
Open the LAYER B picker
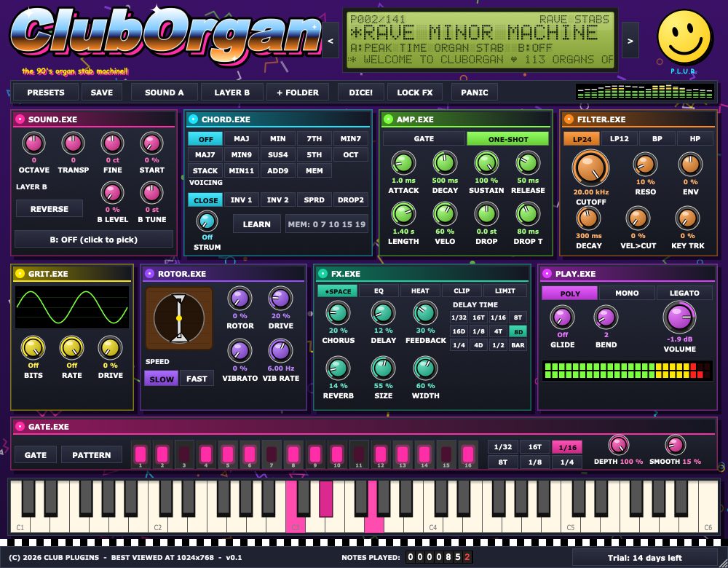232,92
